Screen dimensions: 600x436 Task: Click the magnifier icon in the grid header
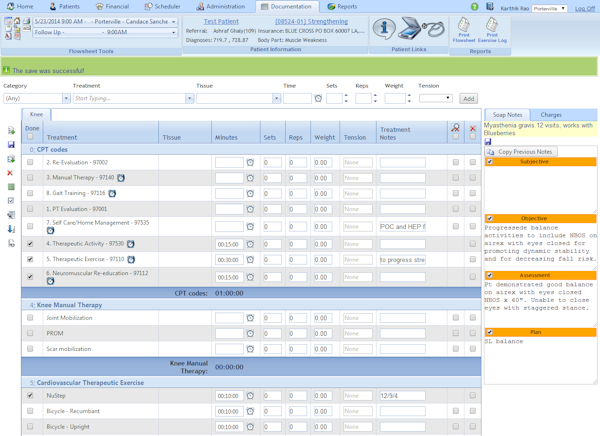455,127
